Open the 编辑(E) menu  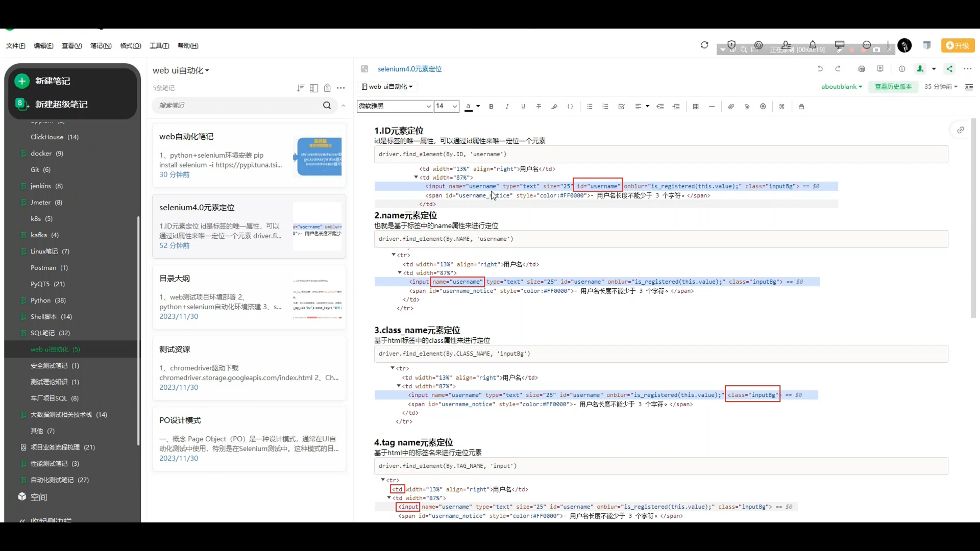[x=43, y=46]
